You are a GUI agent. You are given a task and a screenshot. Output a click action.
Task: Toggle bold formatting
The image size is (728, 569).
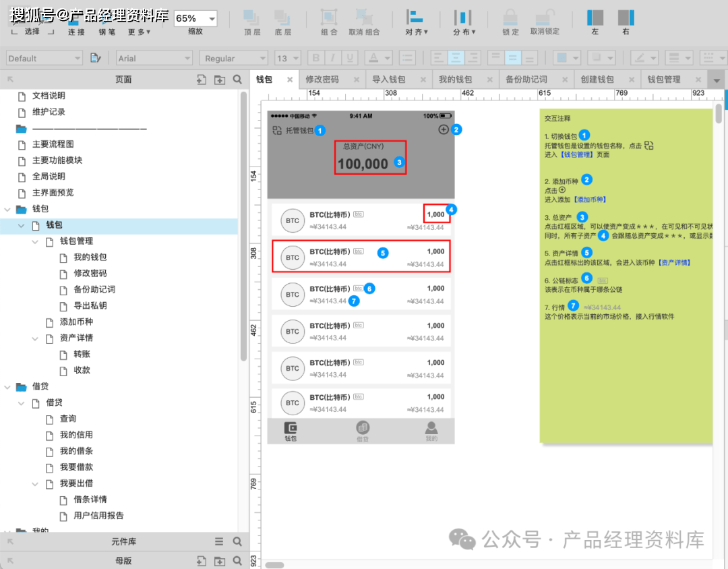point(315,58)
